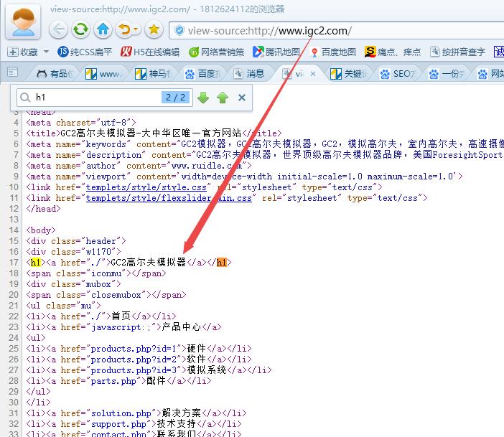Reload the page with refresh icon
The image size is (504, 437).
(x=80, y=29)
